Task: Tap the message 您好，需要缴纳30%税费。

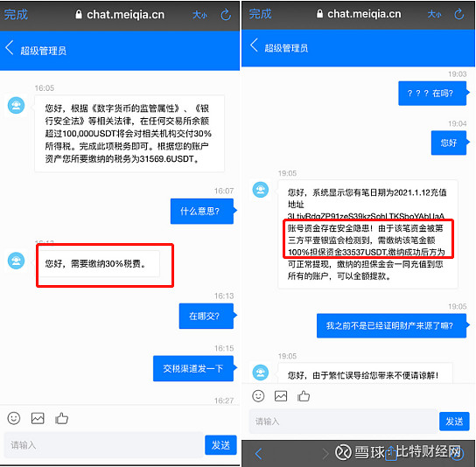Action: [97, 264]
